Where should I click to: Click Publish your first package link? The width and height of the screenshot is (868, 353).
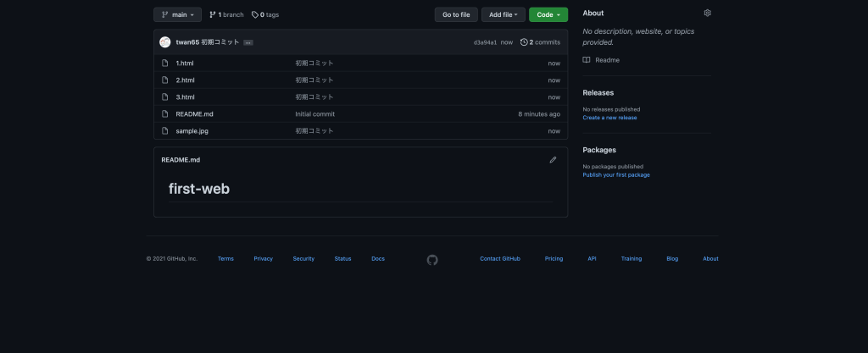(x=616, y=174)
